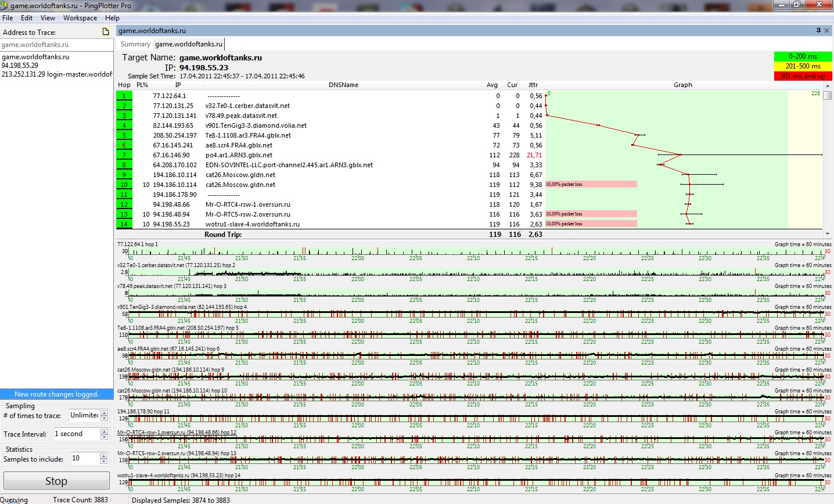Click the wotru1-slave-4 hop 14 timeline graph
The height and width of the screenshot is (504, 834).
click(476, 482)
